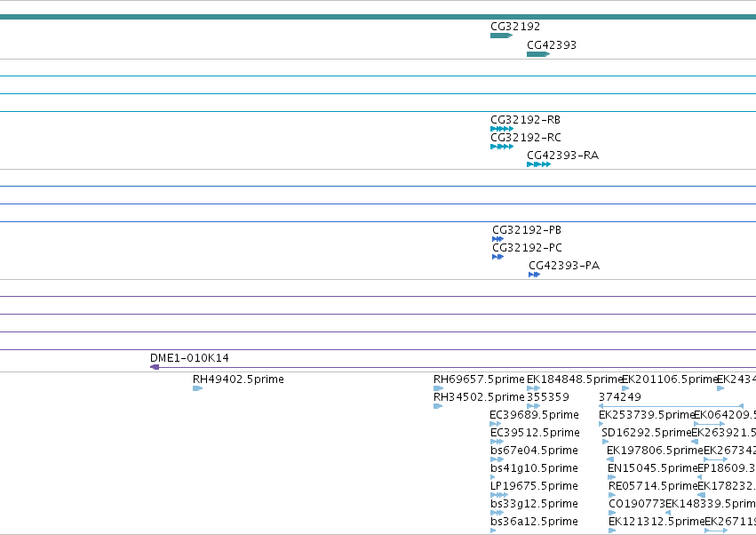Select CO190773 feature
756x535 pixels.
637,504
